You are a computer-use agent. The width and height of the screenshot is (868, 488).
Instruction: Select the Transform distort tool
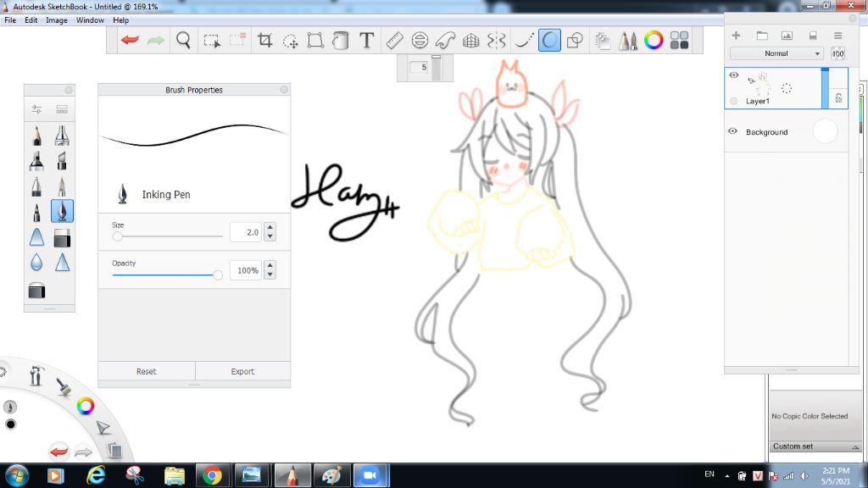pyautogui.click(x=315, y=40)
